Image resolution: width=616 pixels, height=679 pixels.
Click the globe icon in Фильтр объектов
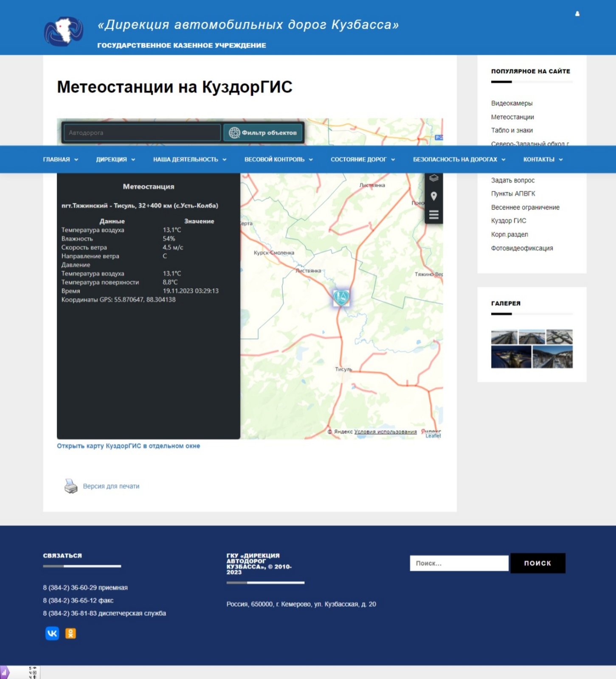(234, 133)
